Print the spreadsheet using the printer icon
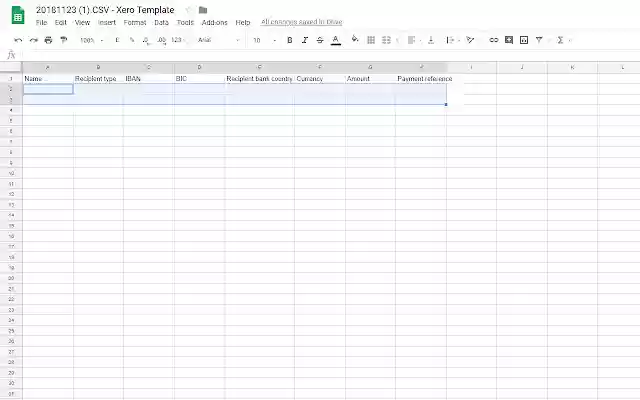The width and height of the screenshot is (640, 400). (49, 40)
